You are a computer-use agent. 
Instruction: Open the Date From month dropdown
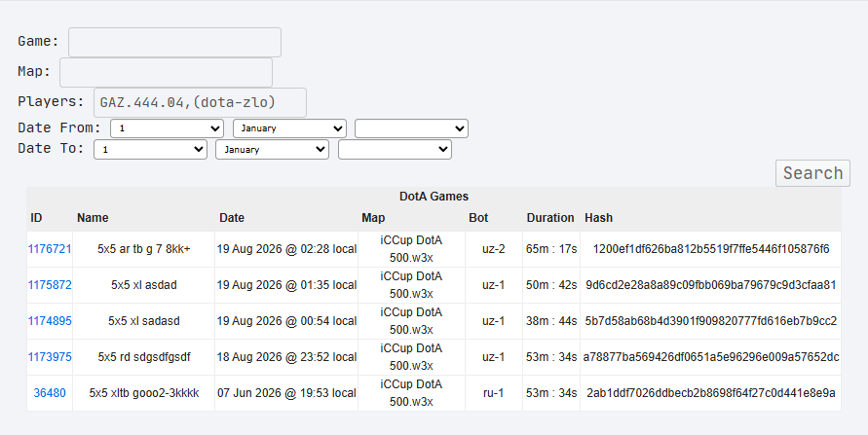[289, 128]
